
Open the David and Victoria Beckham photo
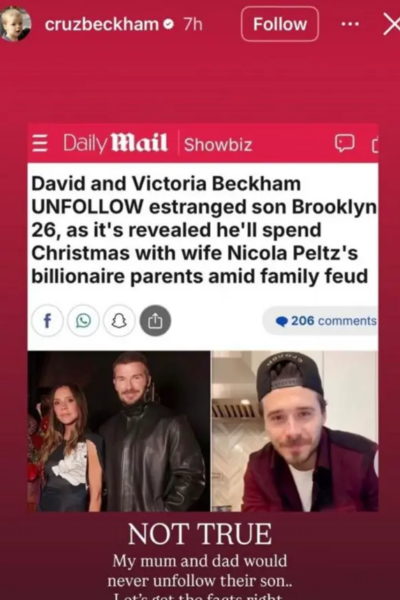pos(119,431)
